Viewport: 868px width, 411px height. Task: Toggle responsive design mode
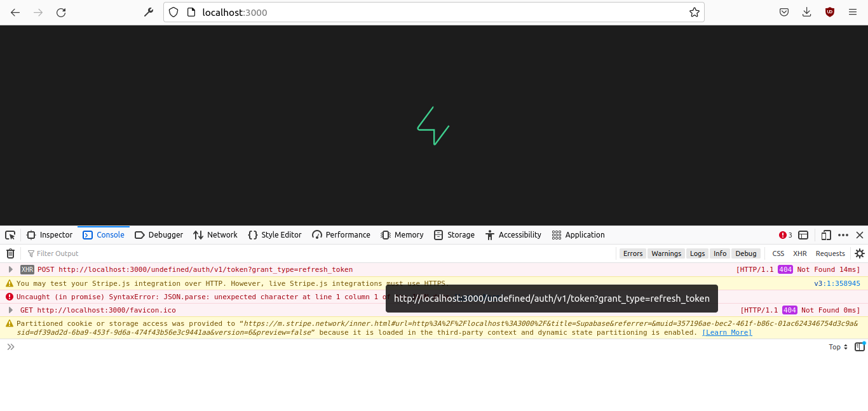coord(826,235)
